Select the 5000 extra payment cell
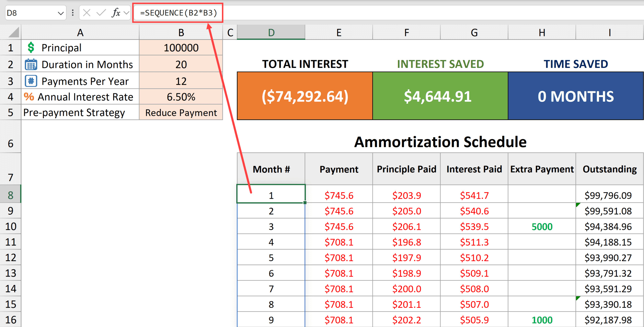This screenshot has width=644, height=327. point(542,227)
